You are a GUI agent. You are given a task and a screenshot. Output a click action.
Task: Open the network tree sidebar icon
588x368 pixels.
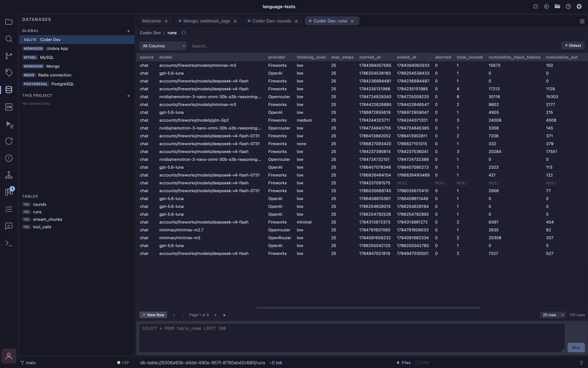9,175
